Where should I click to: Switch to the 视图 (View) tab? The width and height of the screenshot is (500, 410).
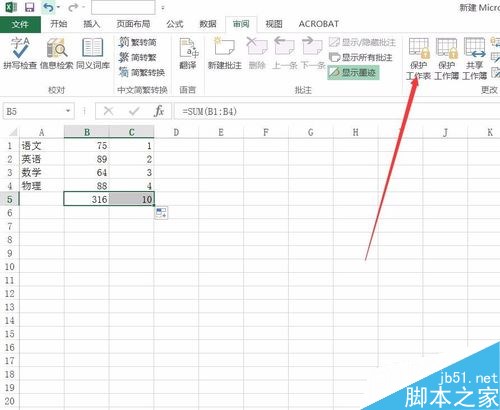coord(274,24)
